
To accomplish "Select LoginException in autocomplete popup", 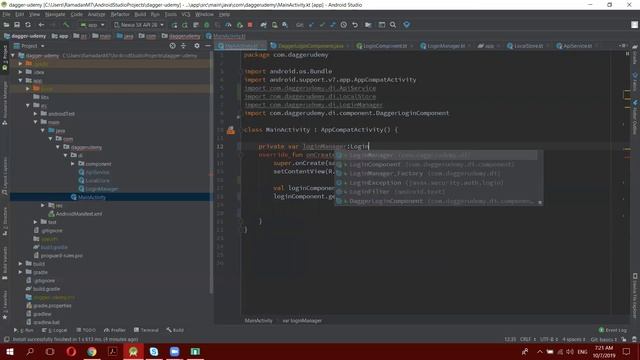I will coord(436,182).
